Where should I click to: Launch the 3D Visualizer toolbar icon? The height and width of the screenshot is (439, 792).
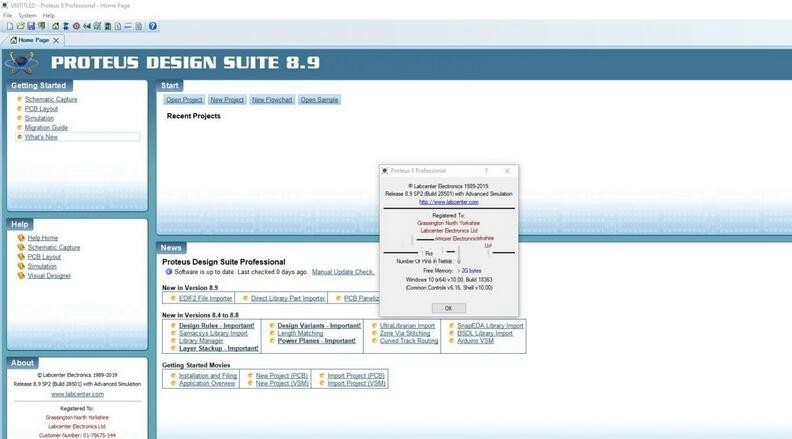(x=87, y=26)
